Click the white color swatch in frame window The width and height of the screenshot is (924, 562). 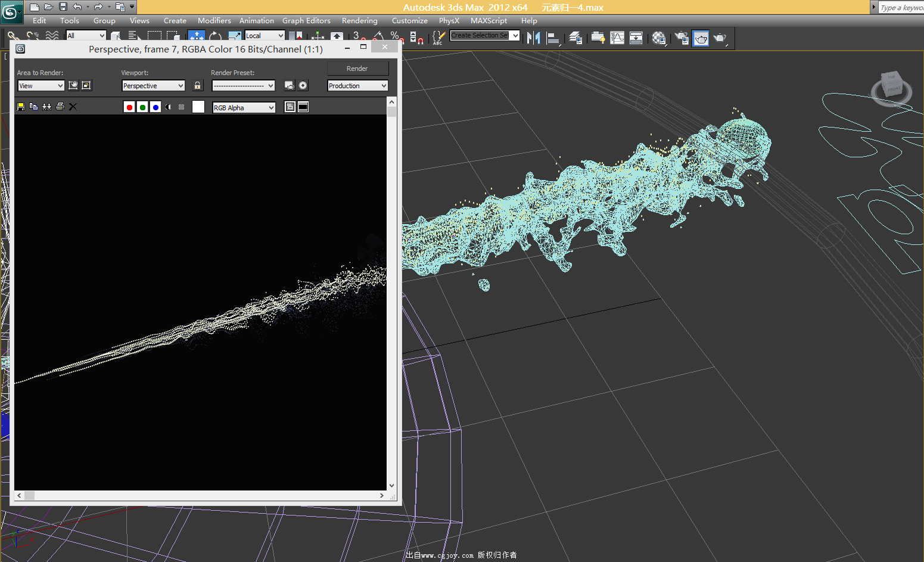coord(198,107)
